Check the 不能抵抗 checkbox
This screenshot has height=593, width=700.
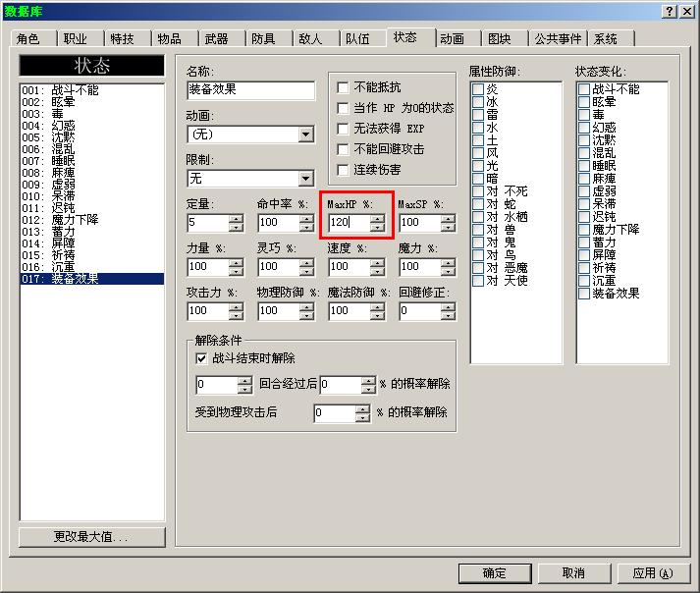(x=343, y=87)
